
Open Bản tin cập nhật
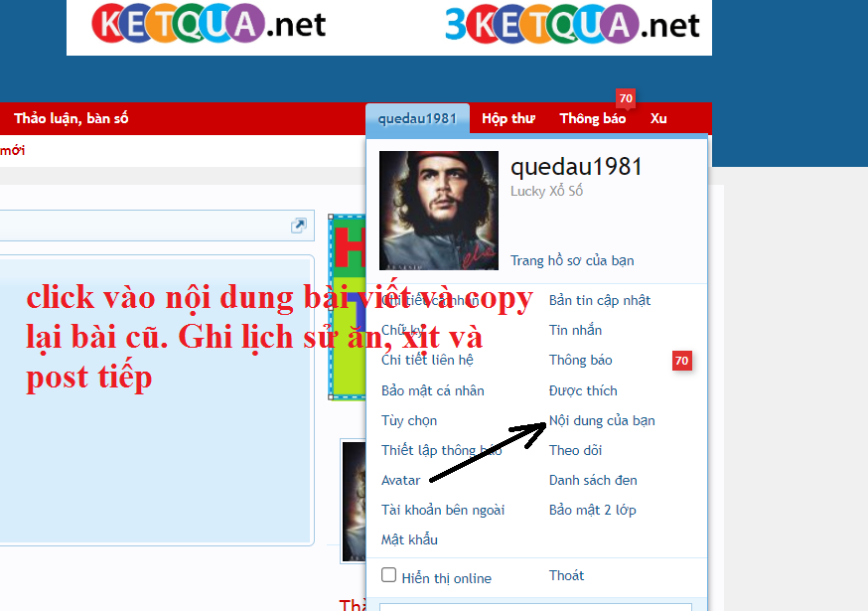pyautogui.click(x=600, y=300)
